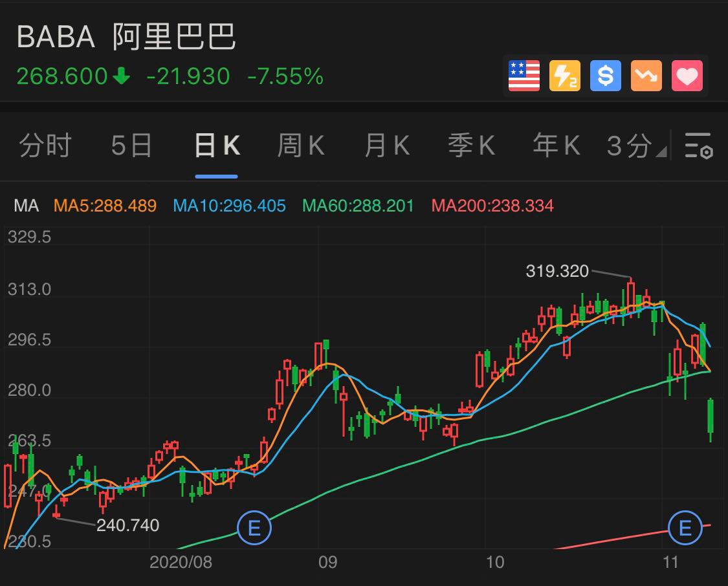Select the 年K yearly chart tab
The height and width of the screenshot is (586, 728).
pyautogui.click(x=556, y=146)
